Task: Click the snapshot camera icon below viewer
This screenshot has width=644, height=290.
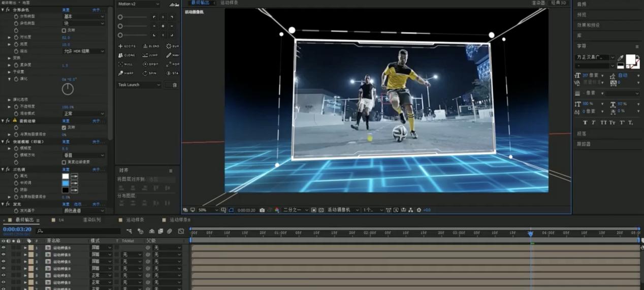Action: pos(262,210)
